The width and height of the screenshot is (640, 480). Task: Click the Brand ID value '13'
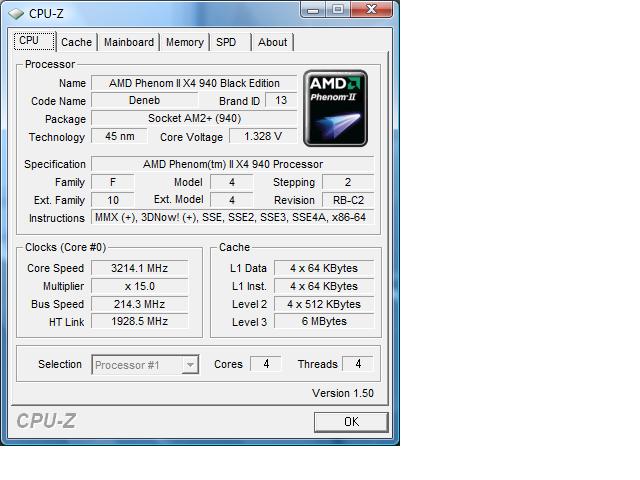tap(281, 100)
